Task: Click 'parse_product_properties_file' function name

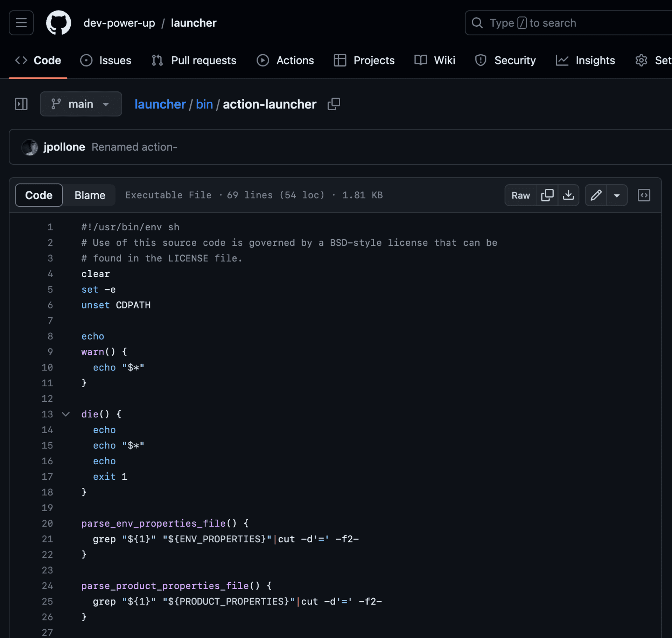Action: [165, 586]
